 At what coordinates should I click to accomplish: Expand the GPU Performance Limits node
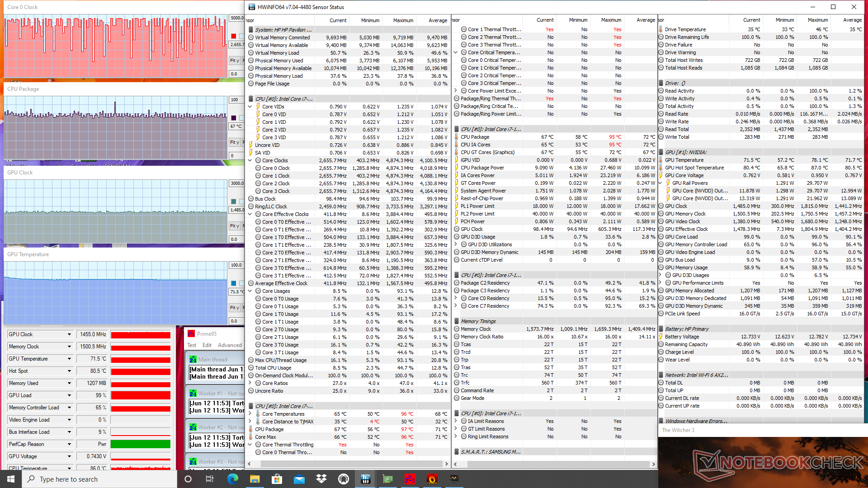coord(660,283)
